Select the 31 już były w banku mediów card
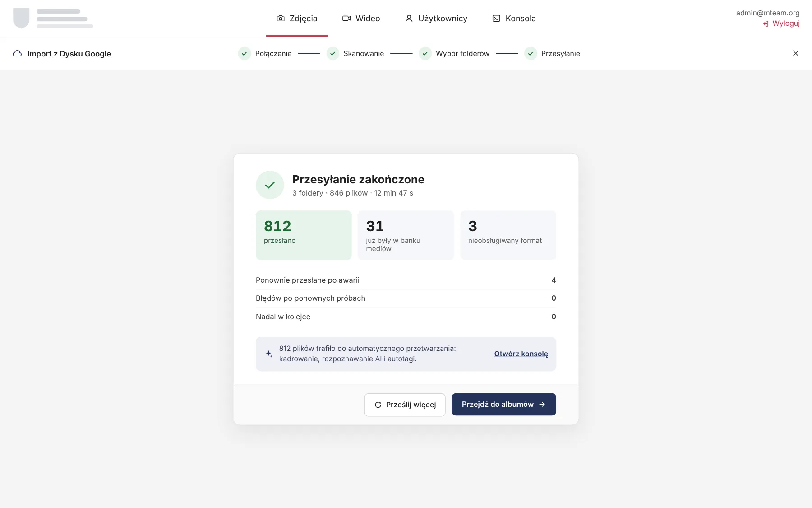The image size is (812, 508). 406,235
